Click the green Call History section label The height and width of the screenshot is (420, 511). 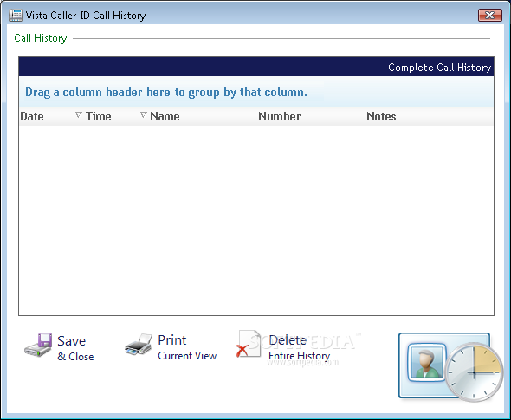pyautogui.click(x=41, y=38)
